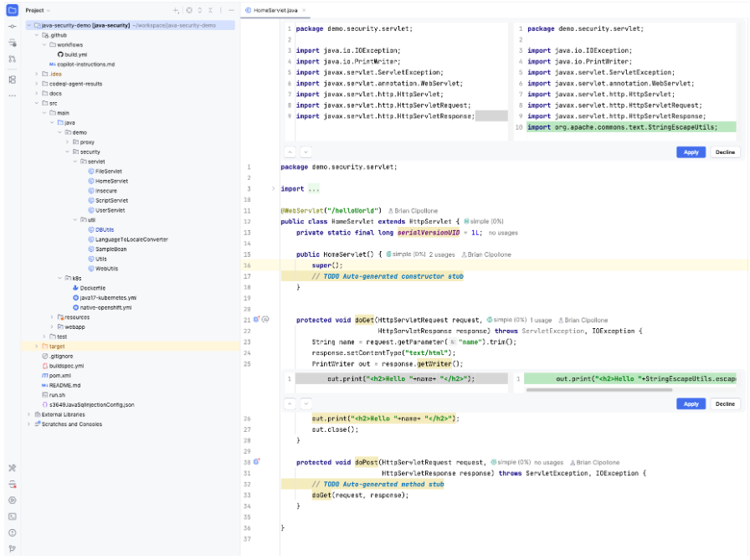Open copilot-instructions.md file
The height and width of the screenshot is (560, 750).
point(82,64)
